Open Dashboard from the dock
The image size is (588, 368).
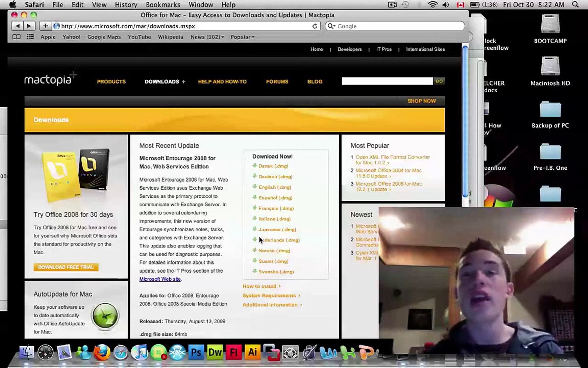click(x=45, y=353)
